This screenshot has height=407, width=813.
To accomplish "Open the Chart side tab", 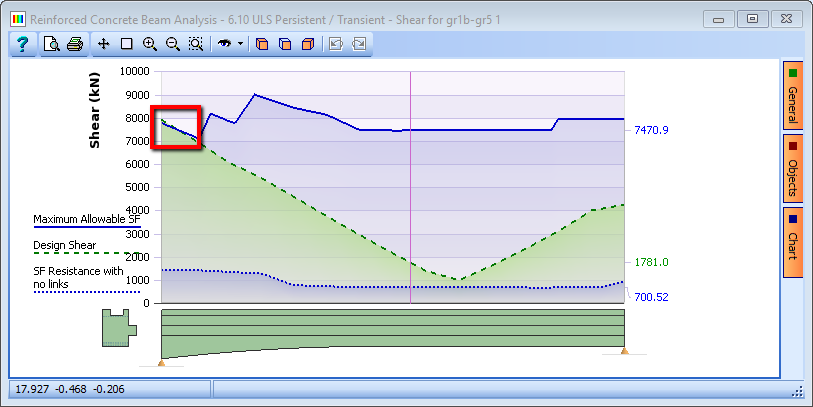I will (792, 242).
